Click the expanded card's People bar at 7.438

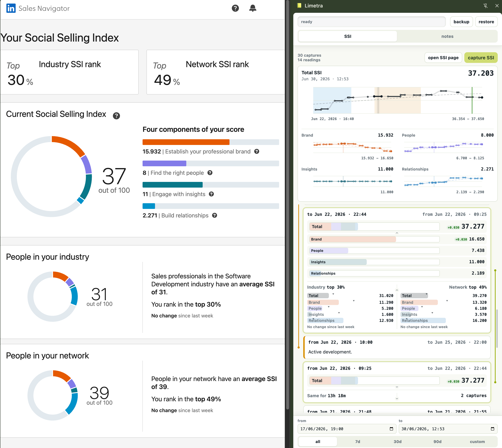tap(374, 251)
